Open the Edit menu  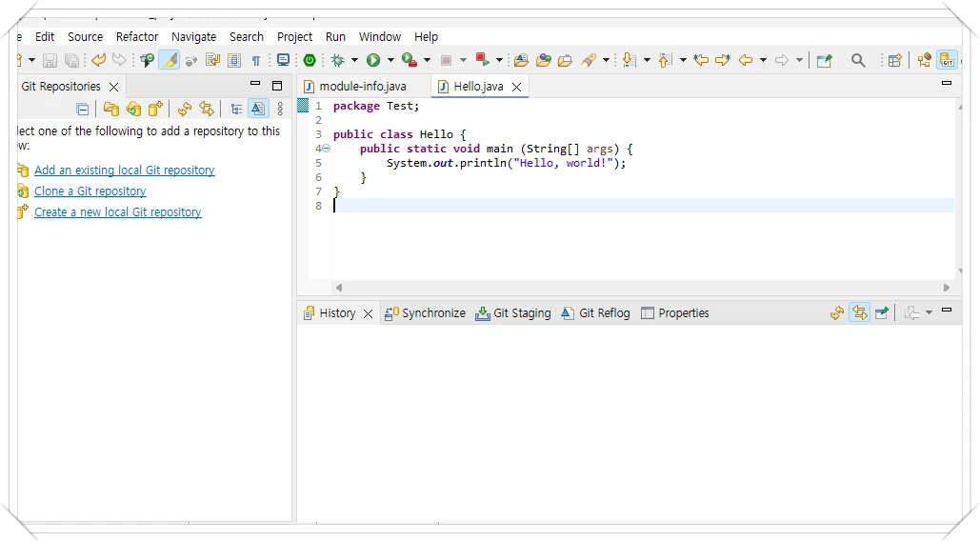click(x=45, y=37)
